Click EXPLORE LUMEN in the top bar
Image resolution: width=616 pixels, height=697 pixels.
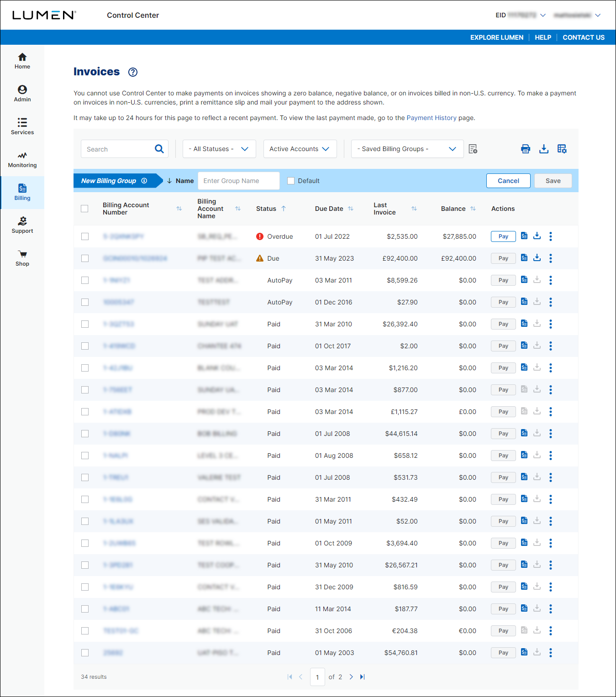[x=497, y=37]
